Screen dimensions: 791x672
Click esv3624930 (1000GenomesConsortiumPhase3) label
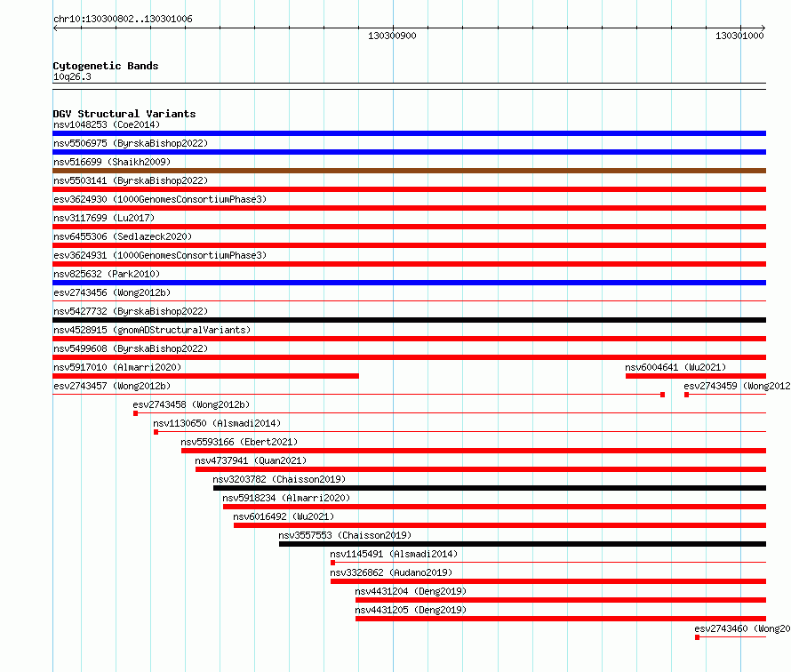pos(160,199)
